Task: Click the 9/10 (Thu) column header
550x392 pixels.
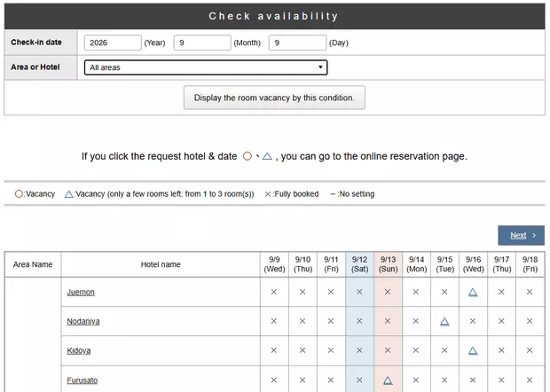Action: [x=302, y=264]
